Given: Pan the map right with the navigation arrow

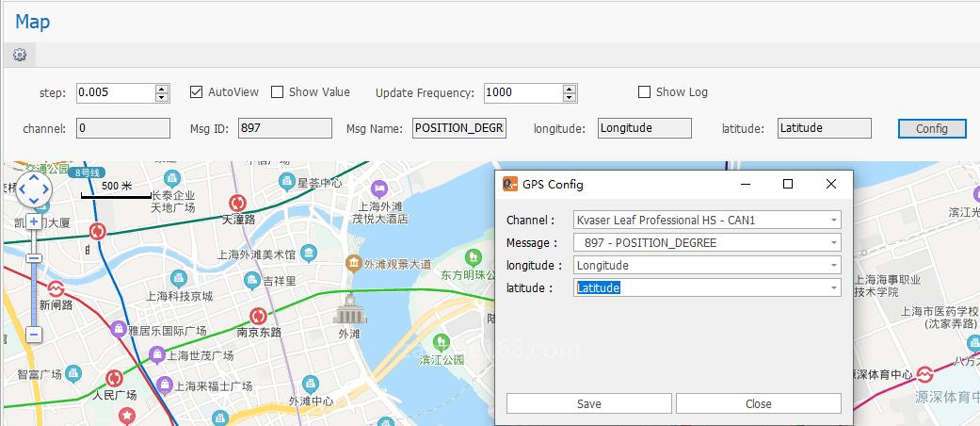Looking at the screenshot, I should click(46, 190).
